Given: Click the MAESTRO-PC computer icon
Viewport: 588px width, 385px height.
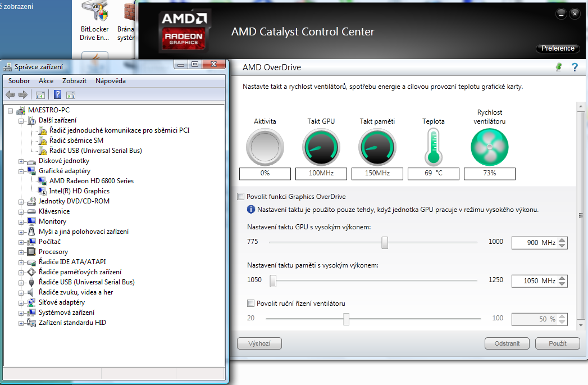Looking at the screenshot, I should click(21, 110).
